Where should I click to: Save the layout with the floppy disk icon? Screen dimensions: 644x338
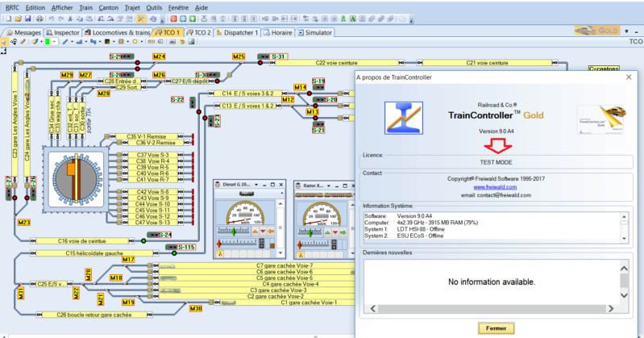pyautogui.click(x=28, y=19)
